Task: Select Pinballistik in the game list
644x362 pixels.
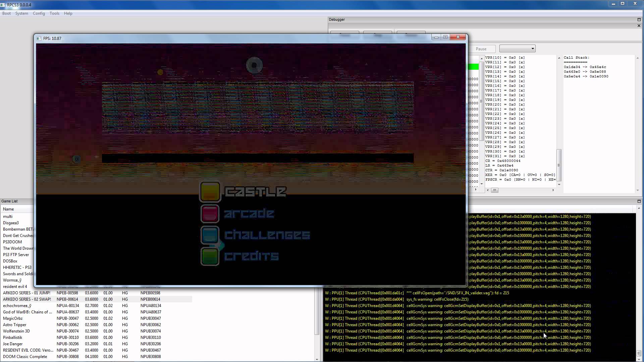Action: pos(97,338)
